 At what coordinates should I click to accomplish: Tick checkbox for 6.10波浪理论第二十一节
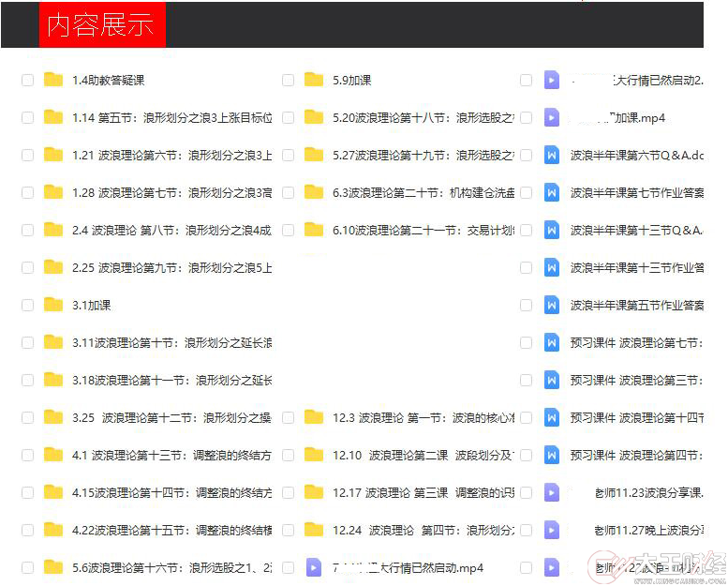[288, 230]
